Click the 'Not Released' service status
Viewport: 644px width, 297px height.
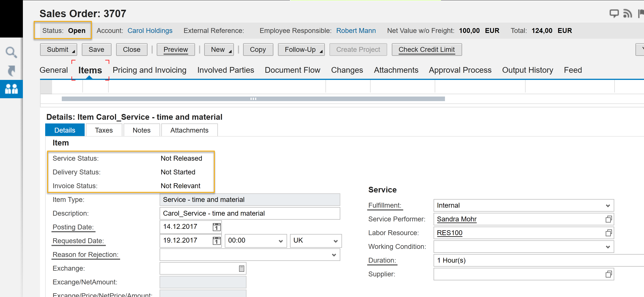[x=181, y=158]
